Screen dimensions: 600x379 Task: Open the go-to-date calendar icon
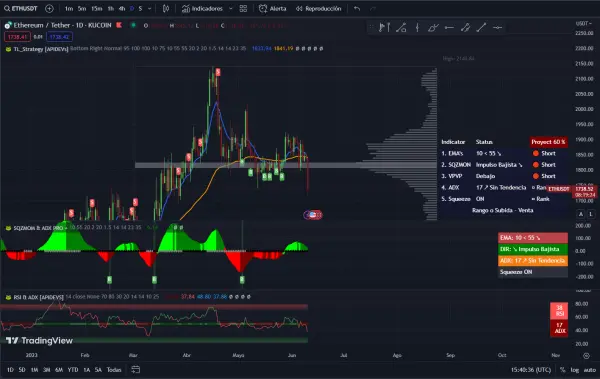pos(135,369)
